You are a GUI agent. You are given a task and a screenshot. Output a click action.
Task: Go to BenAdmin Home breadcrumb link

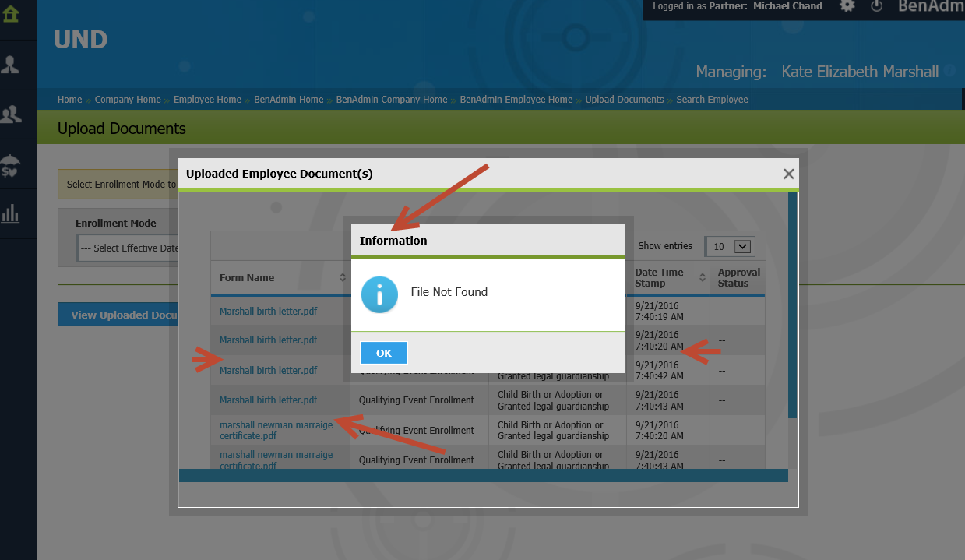[288, 100]
